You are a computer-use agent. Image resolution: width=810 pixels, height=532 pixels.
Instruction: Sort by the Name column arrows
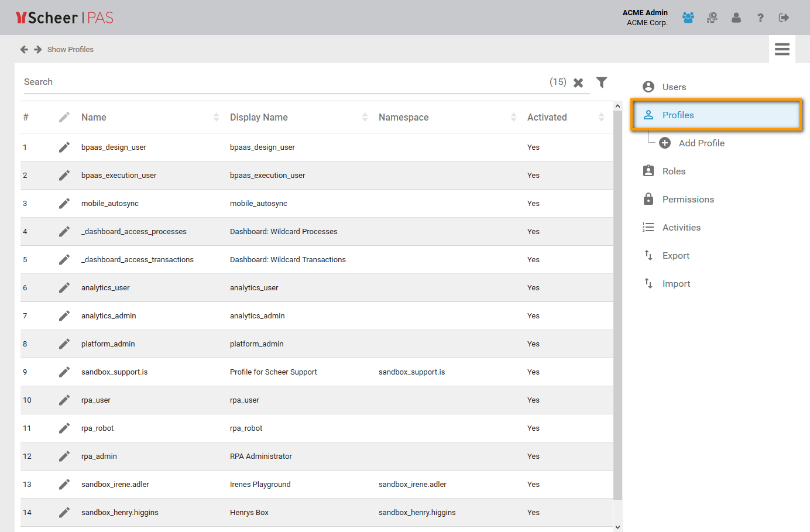click(x=217, y=118)
